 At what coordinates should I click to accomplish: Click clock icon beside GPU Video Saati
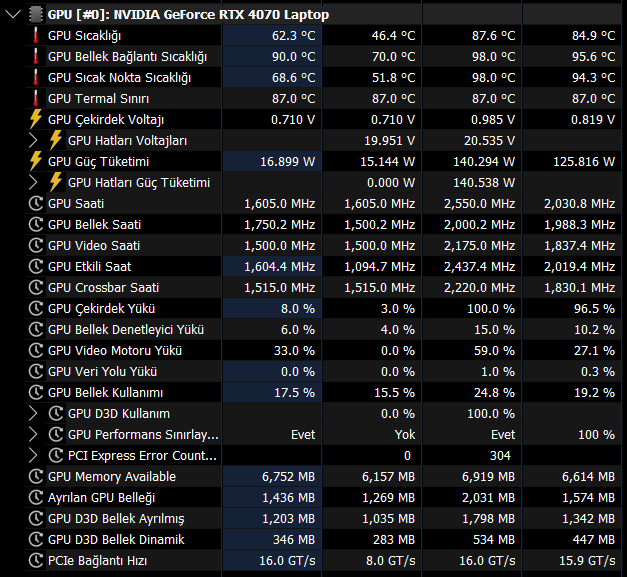tap(36, 246)
